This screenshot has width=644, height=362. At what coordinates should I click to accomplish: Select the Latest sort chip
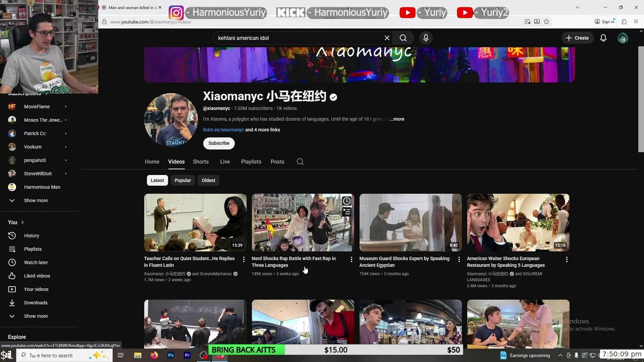[x=157, y=180]
